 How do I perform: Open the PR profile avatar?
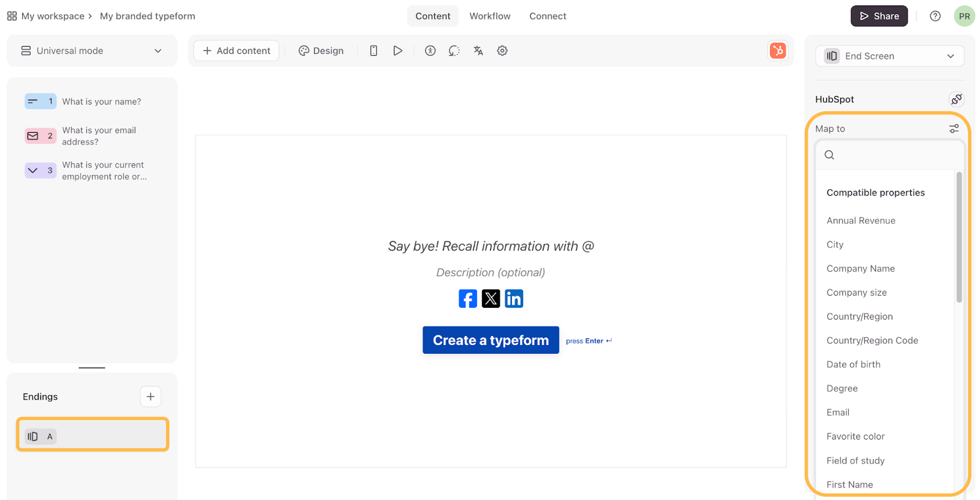coord(965,16)
